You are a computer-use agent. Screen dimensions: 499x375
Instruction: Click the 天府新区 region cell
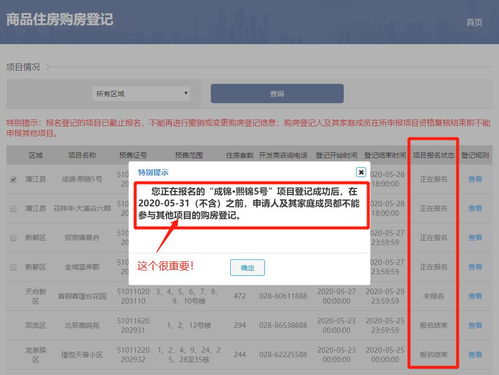click(x=35, y=296)
